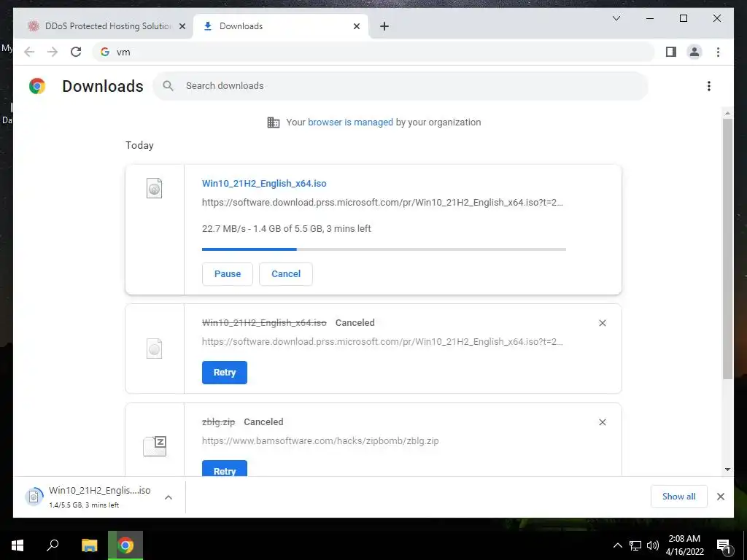This screenshot has height=560, width=747.
Task: Click the Chrome icon in the taskbar
Action: tap(125, 545)
